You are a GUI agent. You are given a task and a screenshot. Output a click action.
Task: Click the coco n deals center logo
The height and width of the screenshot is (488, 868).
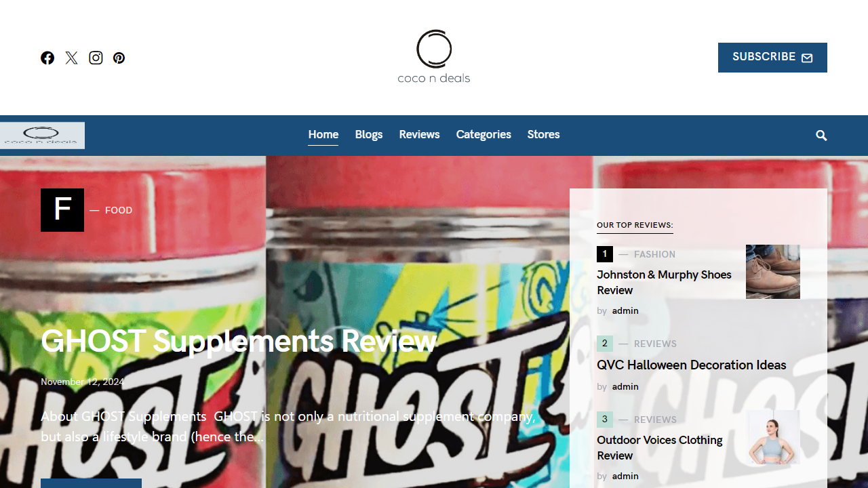(x=434, y=57)
